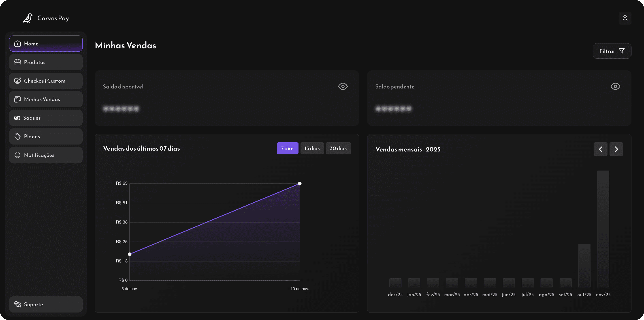This screenshot has width=644, height=320.
Task: Click the 'abr/25' month label
Action: pyautogui.click(x=471, y=295)
